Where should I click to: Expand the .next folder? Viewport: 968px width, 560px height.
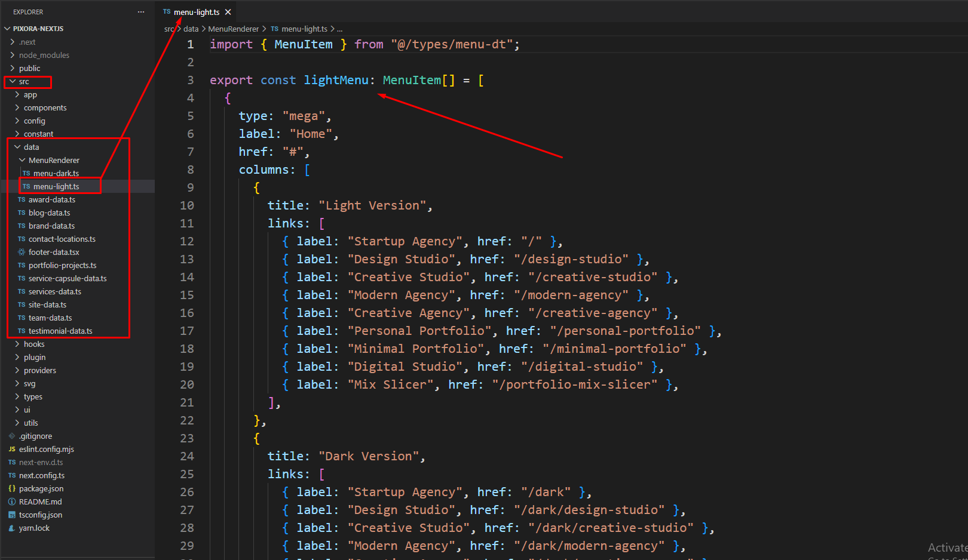click(27, 42)
